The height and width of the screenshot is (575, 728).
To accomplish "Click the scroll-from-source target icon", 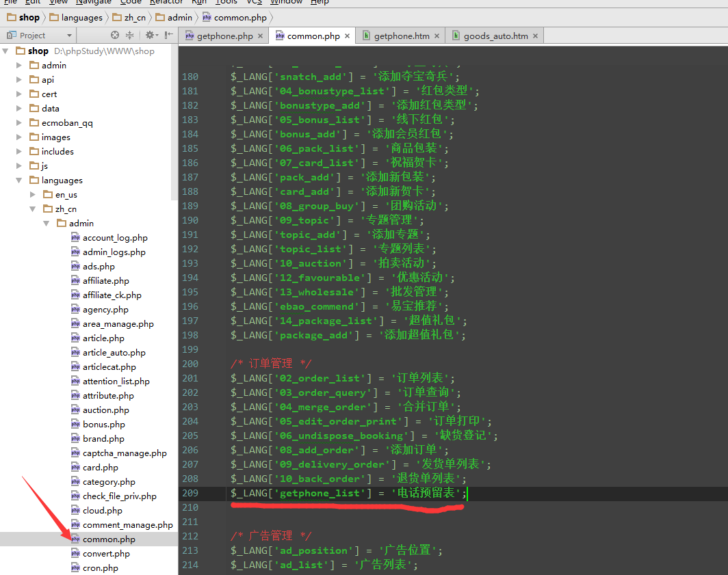I will [x=115, y=35].
